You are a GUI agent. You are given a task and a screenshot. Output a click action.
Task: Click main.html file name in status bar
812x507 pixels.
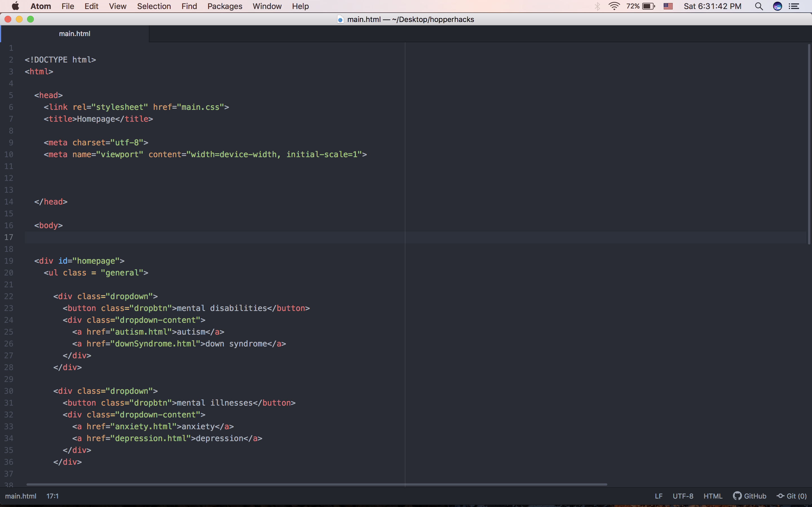(x=21, y=496)
